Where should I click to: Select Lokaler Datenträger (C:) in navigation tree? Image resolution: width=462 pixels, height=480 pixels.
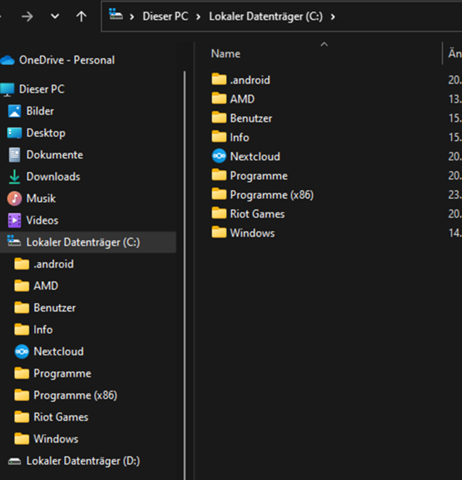click(83, 242)
